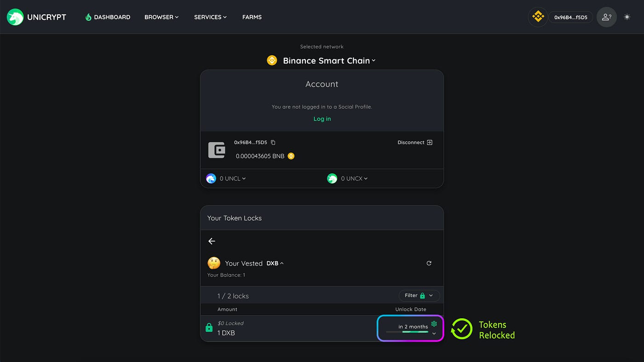Click the wallet address 0x96B4...f5D5 header button
The height and width of the screenshot is (362, 644).
point(570,17)
